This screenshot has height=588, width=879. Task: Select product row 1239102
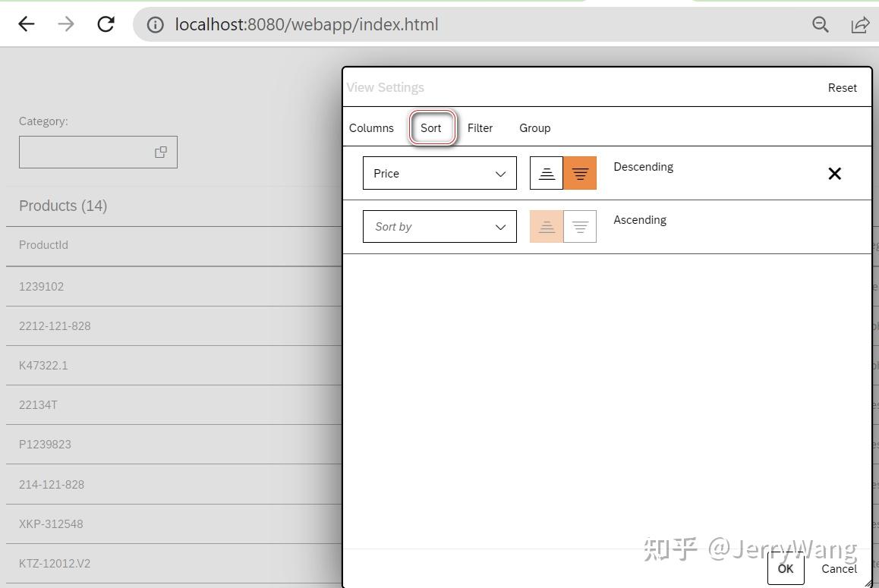click(174, 287)
